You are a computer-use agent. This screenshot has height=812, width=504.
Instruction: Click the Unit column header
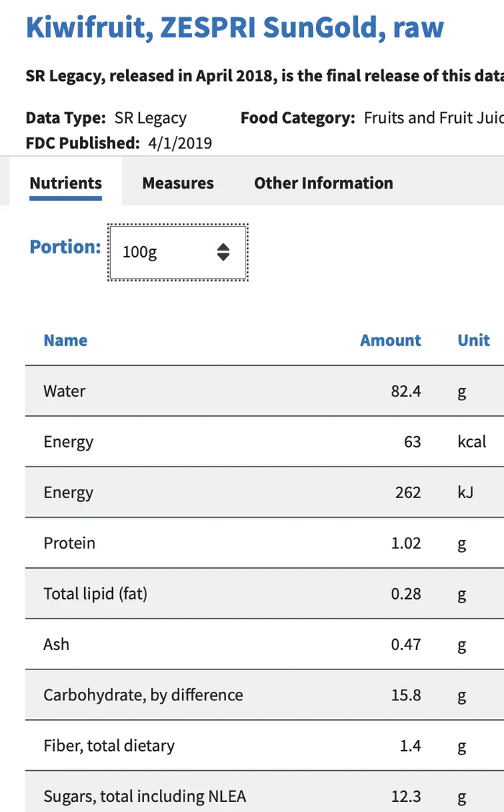point(474,340)
